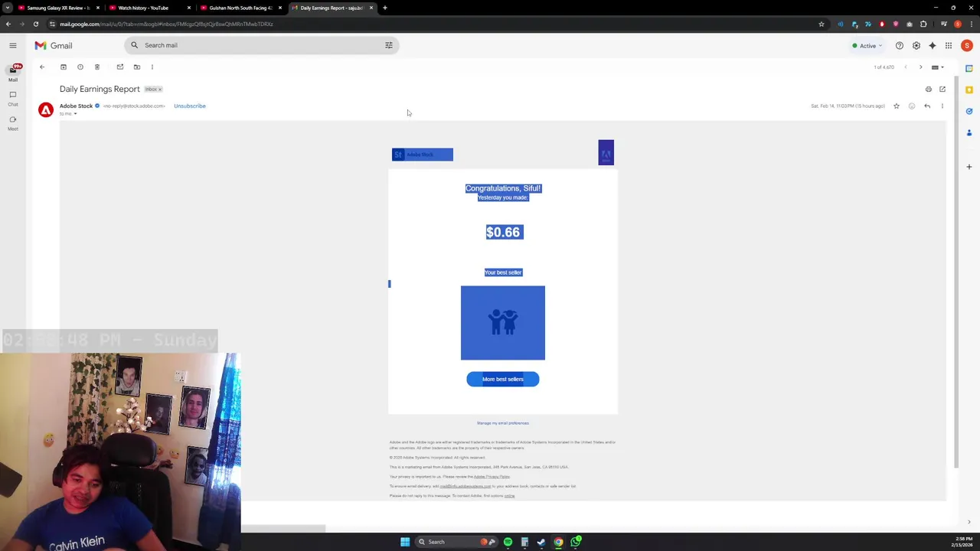Click the Unsubscribe link

tap(190, 106)
